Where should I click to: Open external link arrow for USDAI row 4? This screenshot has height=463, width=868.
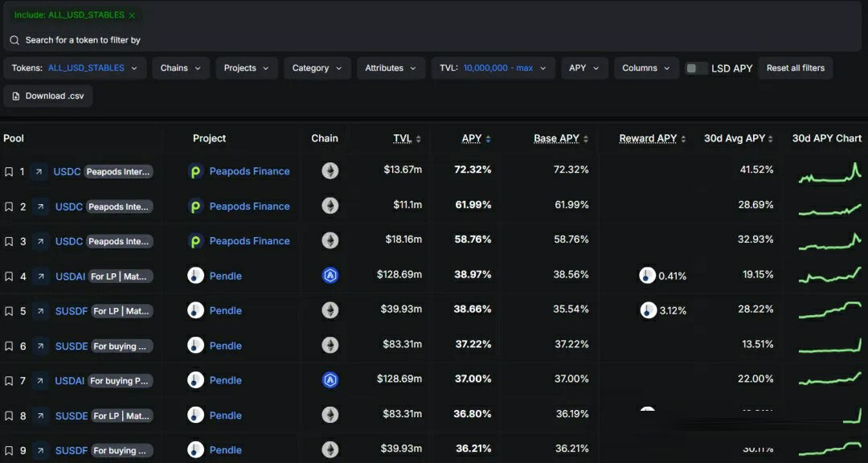(40, 277)
